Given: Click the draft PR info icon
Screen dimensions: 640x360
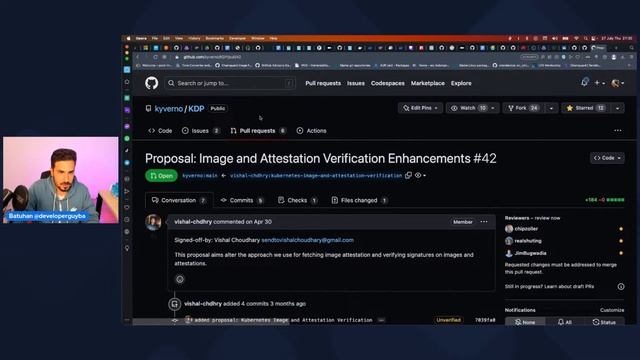Looking at the screenshot, I should coord(621,287).
